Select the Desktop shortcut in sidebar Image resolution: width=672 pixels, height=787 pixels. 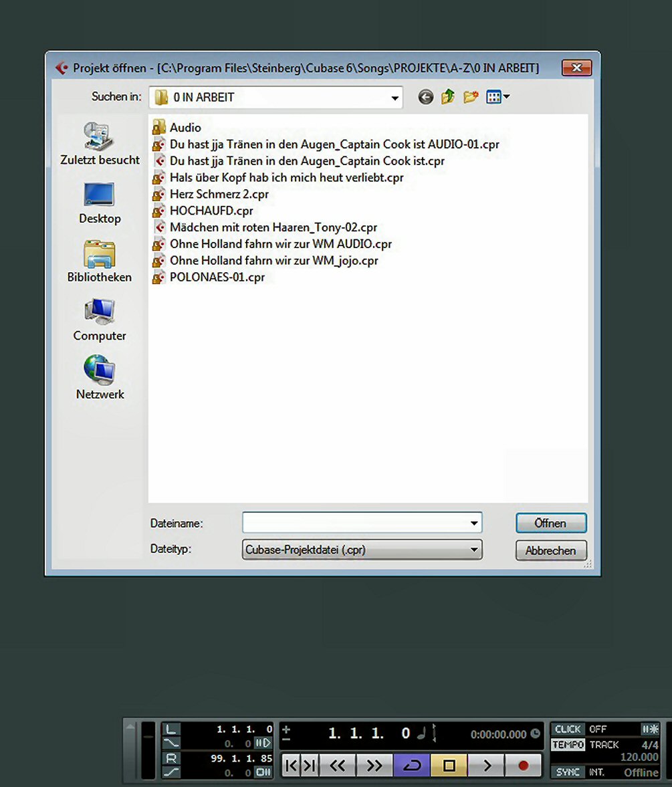click(100, 203)
